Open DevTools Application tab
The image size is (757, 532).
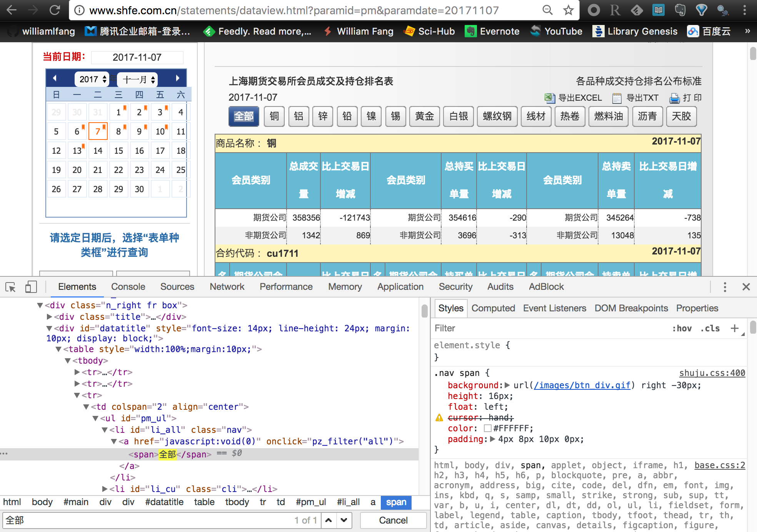tap(400, 287)
